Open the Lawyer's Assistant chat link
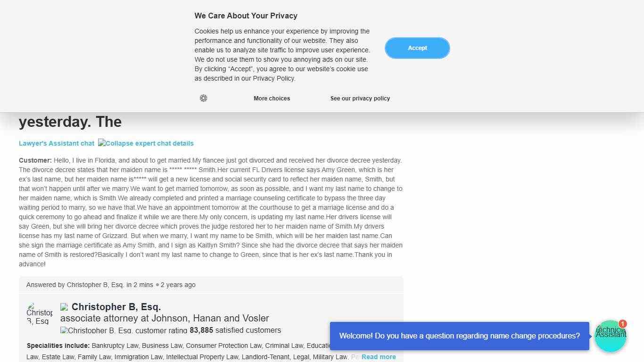The height and width of the screenshot is (362, 644). 57,143
